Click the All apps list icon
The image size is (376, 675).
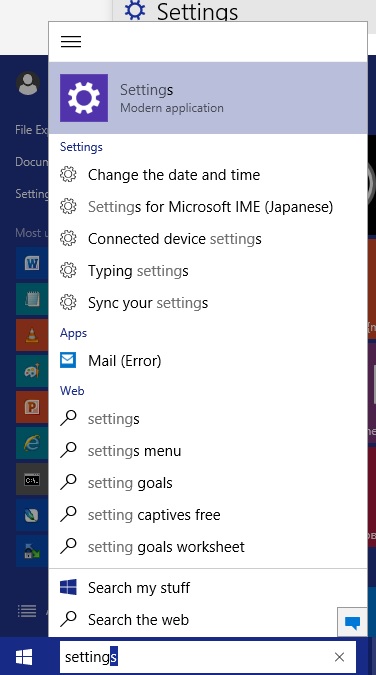point(27,611)
